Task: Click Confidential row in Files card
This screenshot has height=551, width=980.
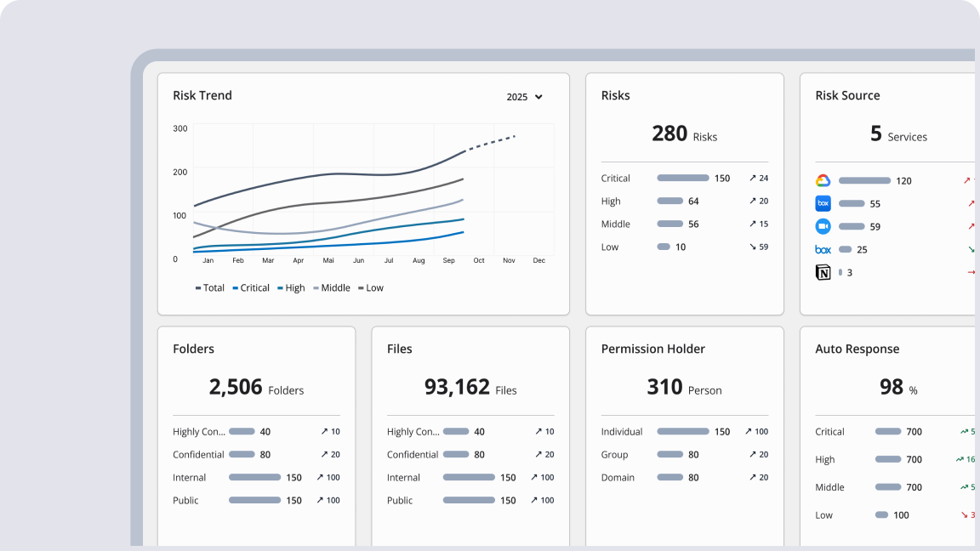Action: click(x=470, y=455)
